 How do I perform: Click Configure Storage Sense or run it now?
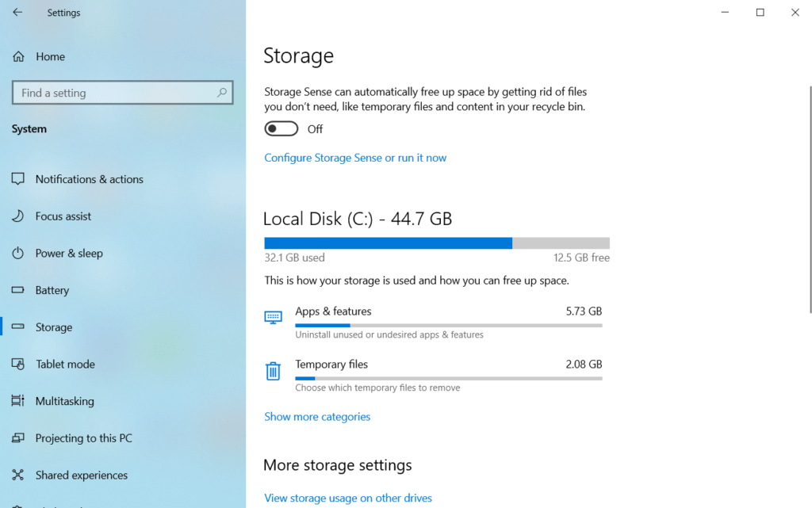tap(355, 158)
